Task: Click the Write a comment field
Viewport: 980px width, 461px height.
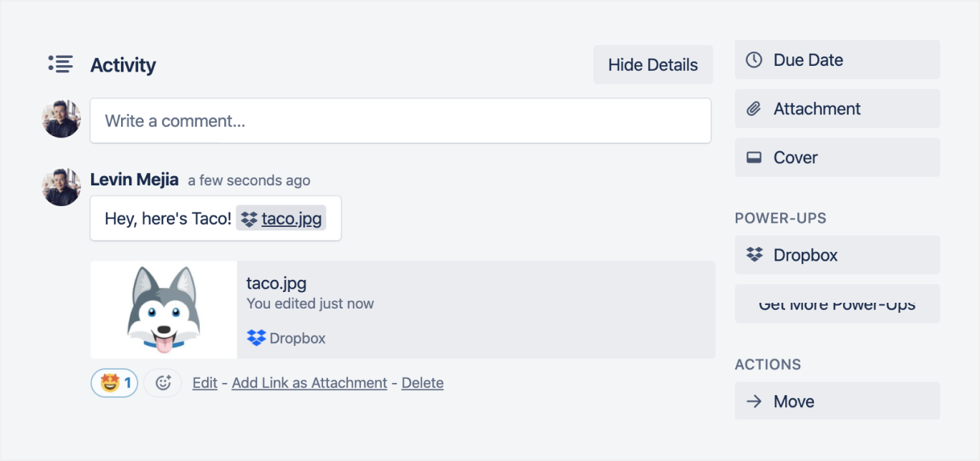Action: pos(400,121)
